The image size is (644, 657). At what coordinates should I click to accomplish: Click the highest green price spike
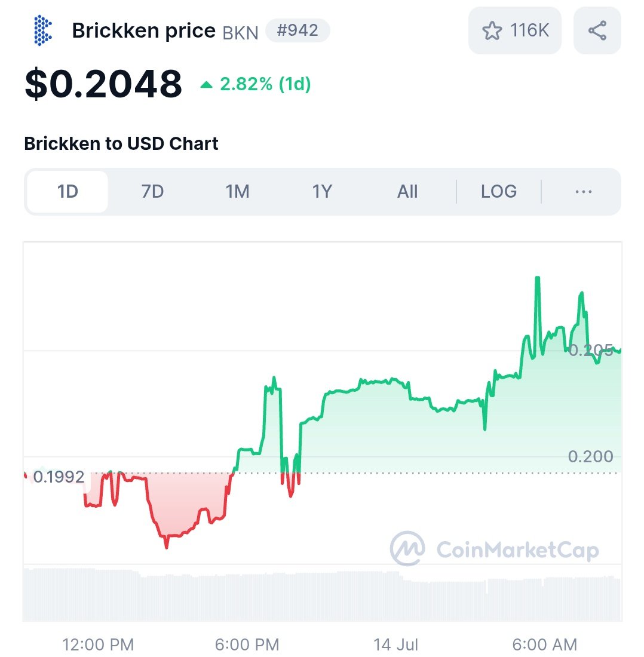(x=538, y=278)
